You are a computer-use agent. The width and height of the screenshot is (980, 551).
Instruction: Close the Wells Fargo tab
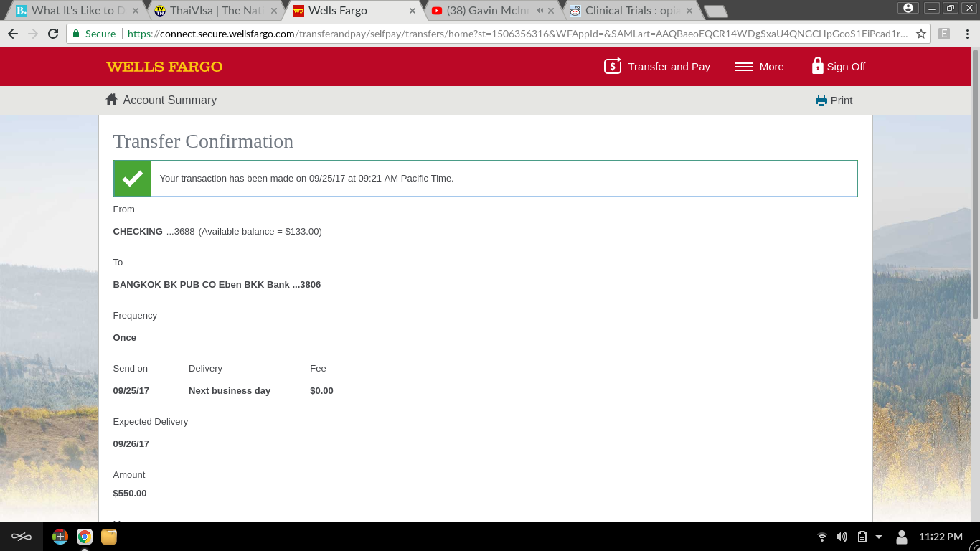click(413, 11)
